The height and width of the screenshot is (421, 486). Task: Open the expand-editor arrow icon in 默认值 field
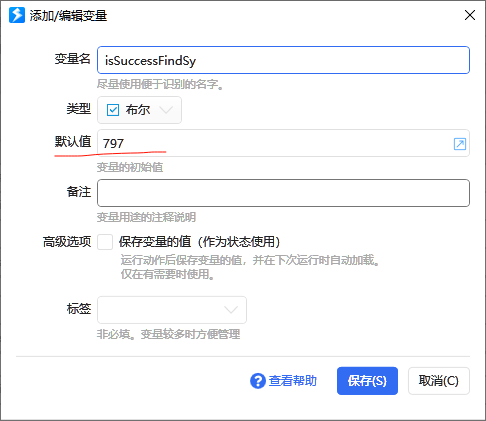click(x=460, y=144)
